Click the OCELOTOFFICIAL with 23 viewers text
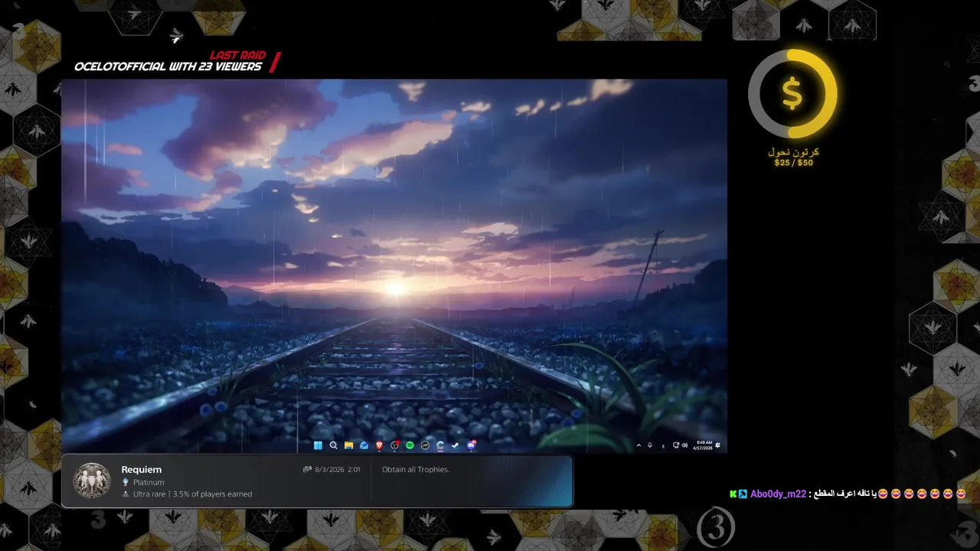This screenshot has width=980, height=551. 168,67
